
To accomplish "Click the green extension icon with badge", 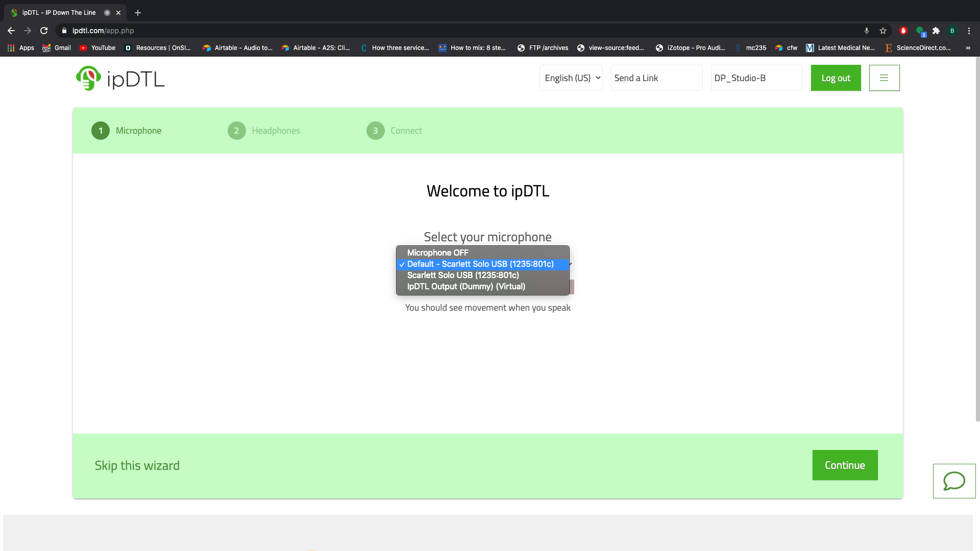I will pyautogui.click(x=920, y=31).
